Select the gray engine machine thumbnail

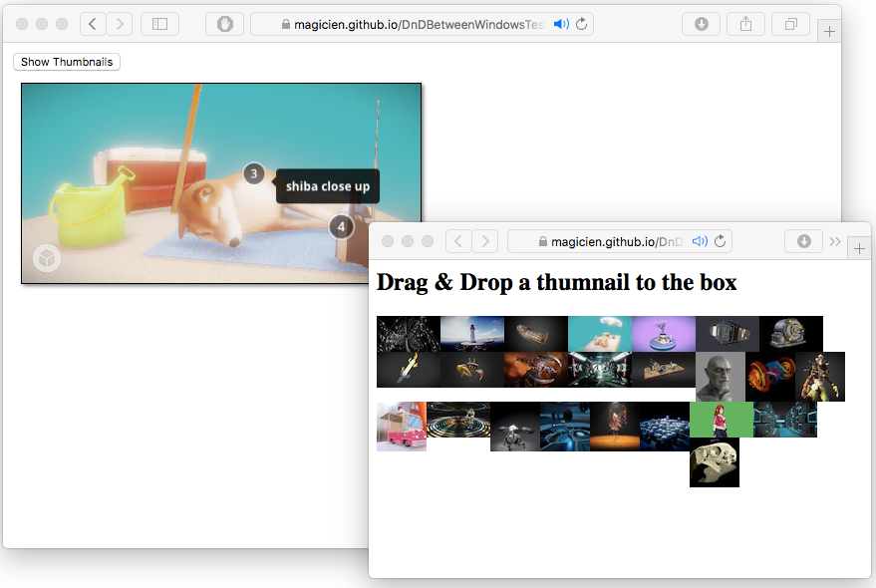click(x=790, y=334)
